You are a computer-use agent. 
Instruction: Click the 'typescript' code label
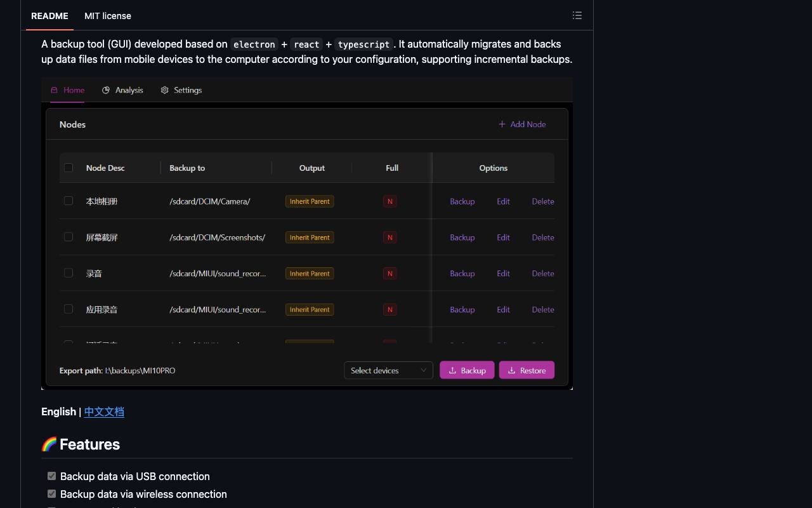363,44
